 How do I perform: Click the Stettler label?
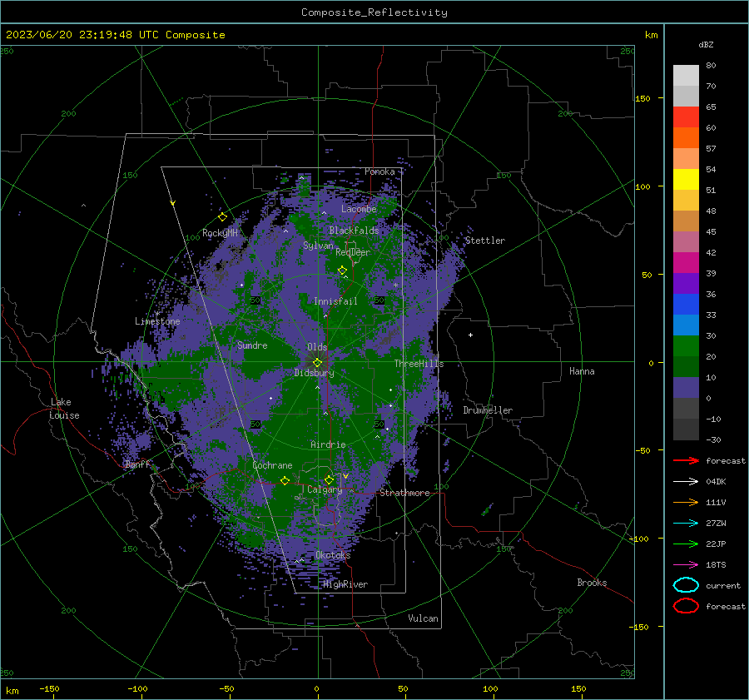point(485,241)
